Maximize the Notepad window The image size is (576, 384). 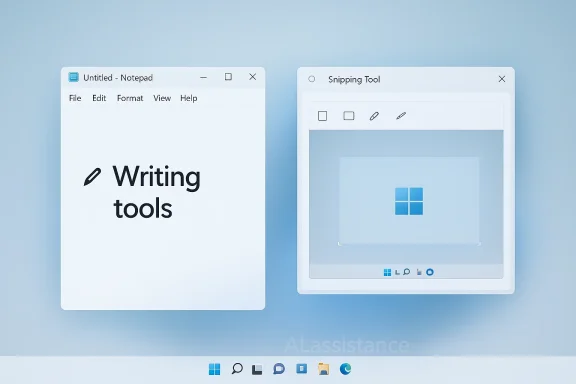(228, 76)
